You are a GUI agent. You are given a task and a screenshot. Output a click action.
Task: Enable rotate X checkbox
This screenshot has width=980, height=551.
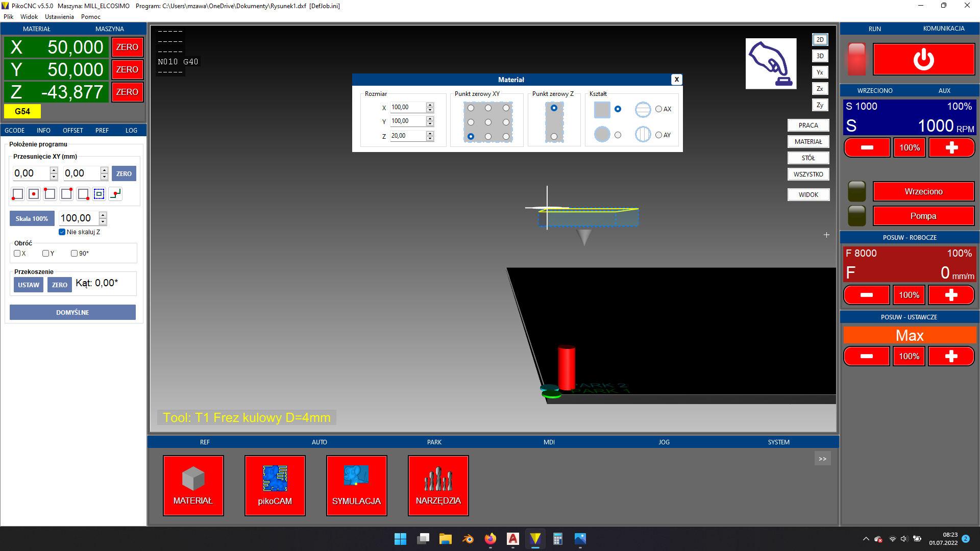pos(17,254)
